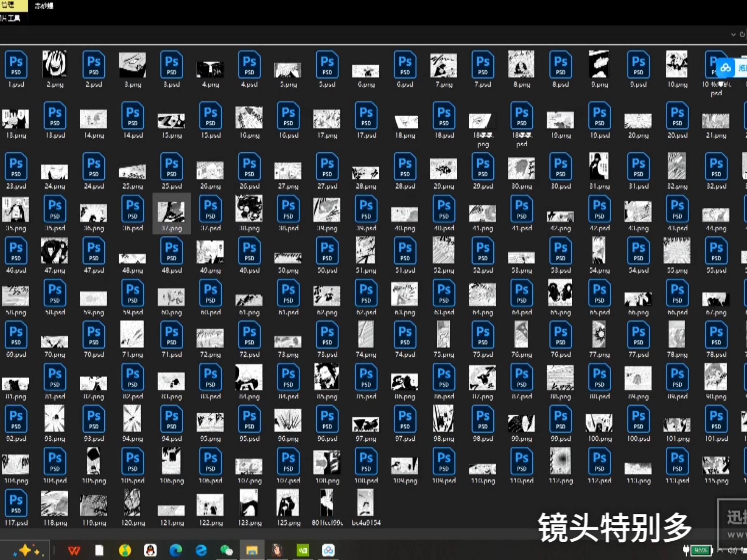Select the 8.psd file icon
747x560 pixels.
pyautogui.click(x=561, y=65)
